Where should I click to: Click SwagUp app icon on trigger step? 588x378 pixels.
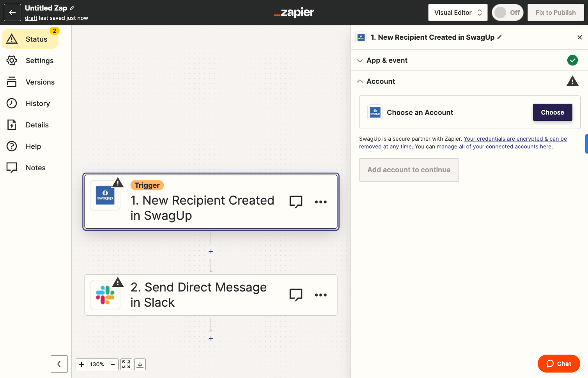click(105, 195)
